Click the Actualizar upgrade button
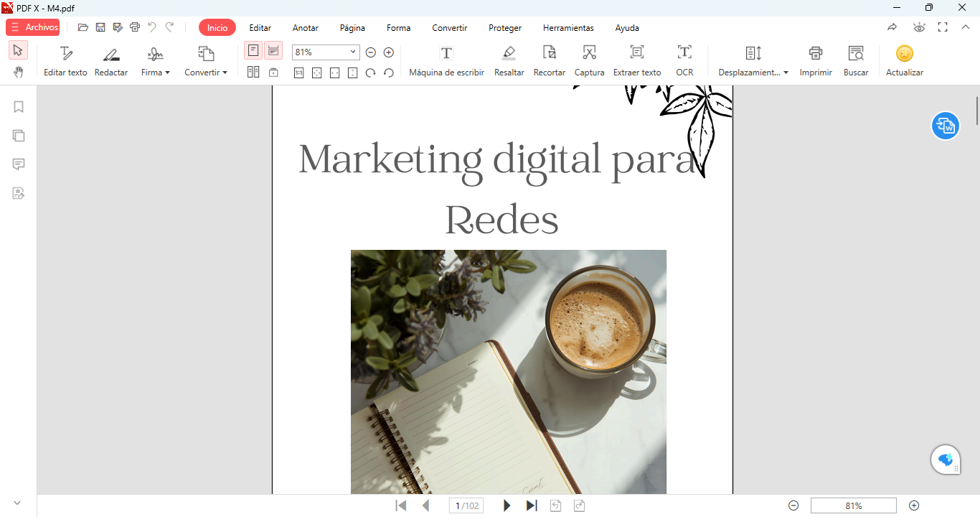This screenshot has width=980, height=527. (x=903, y=60)
